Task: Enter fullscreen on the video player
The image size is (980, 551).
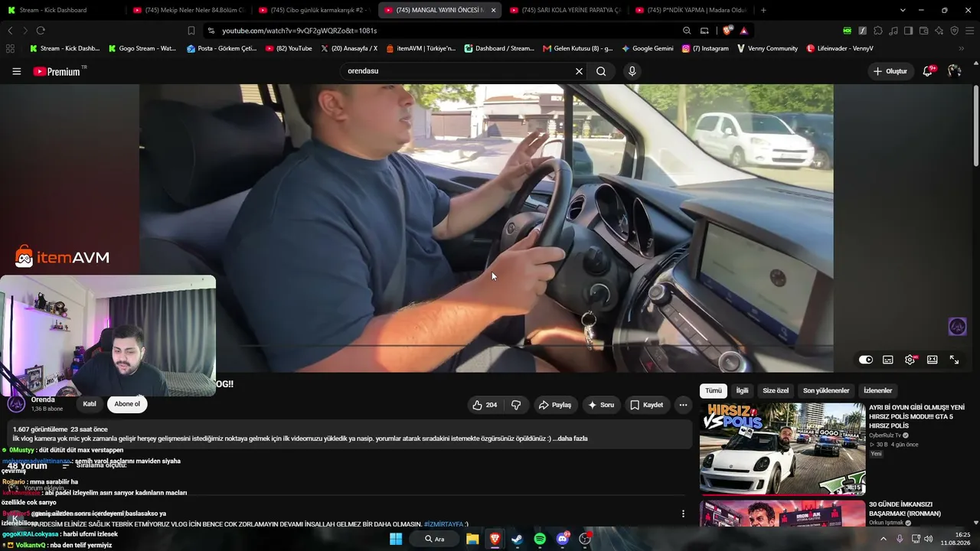Action: click(955, 360)
